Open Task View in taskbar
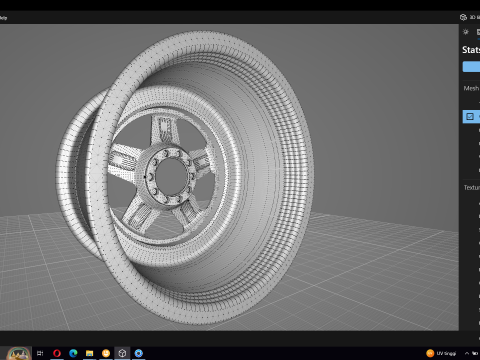Screen dimensions: 480x360 click(x=40, y=353)
